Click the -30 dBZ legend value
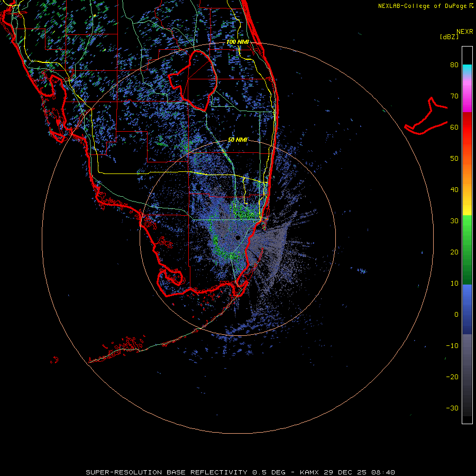The width and height of the screenshot is (476, 476). coord(452,408)
